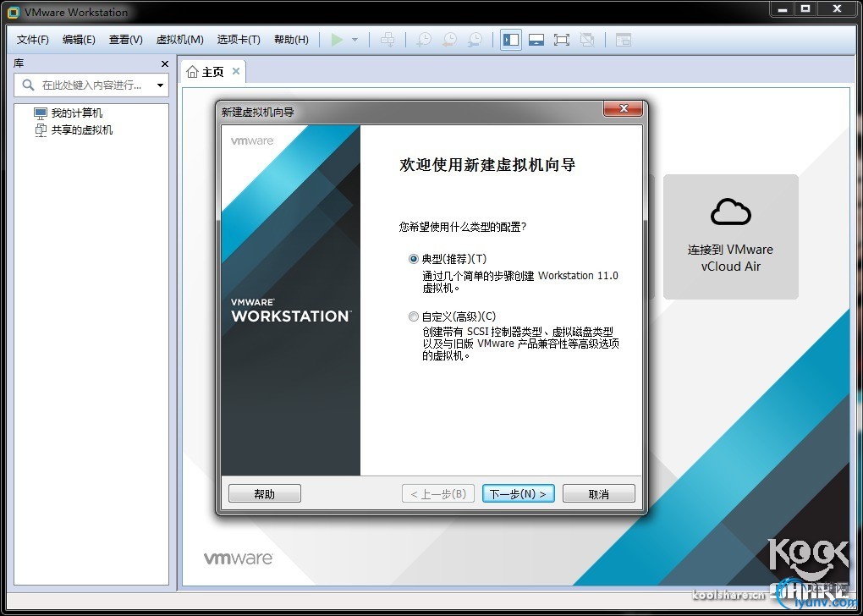The width and height of the screenshot is (863, 616).
Task: Open the 文件(F) menu
Action: point(32,40)
